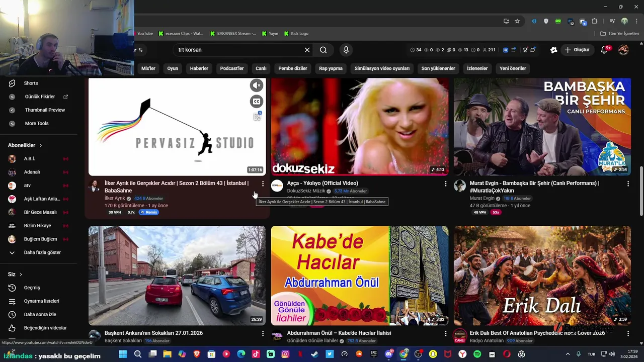644x362 pixels.
Task: Play the Bambaşka Bir Şehir thumbnail
Action: (542, 127)
